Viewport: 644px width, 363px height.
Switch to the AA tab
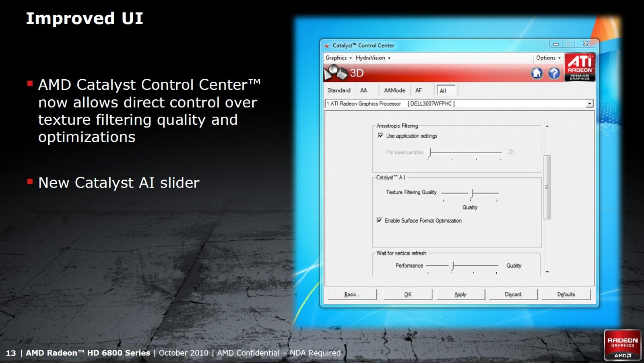click(x=364, y=91)
